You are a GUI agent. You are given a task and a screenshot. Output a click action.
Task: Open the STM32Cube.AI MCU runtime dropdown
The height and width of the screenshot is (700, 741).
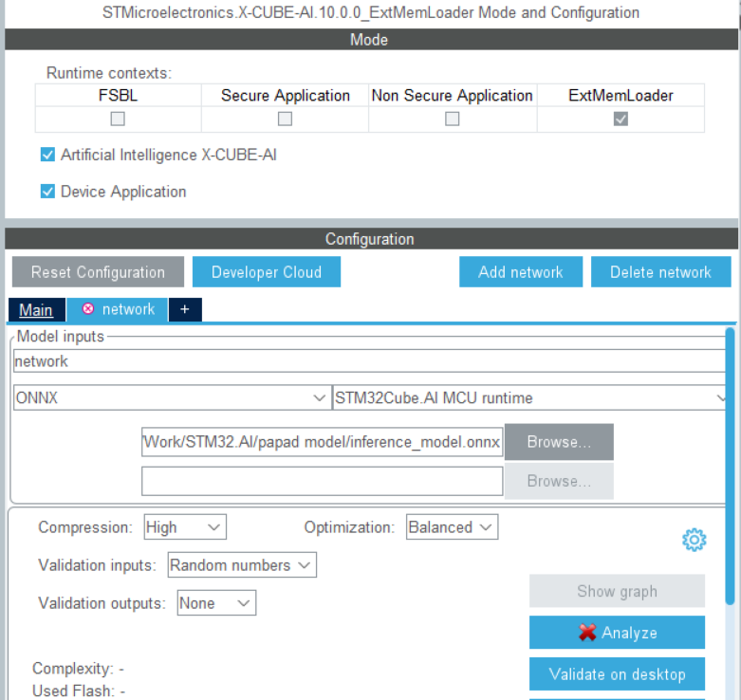529,397
